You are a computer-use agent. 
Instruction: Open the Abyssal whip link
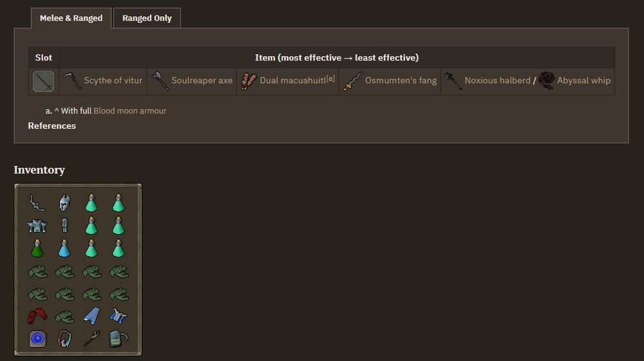click(x=583, y=81)
